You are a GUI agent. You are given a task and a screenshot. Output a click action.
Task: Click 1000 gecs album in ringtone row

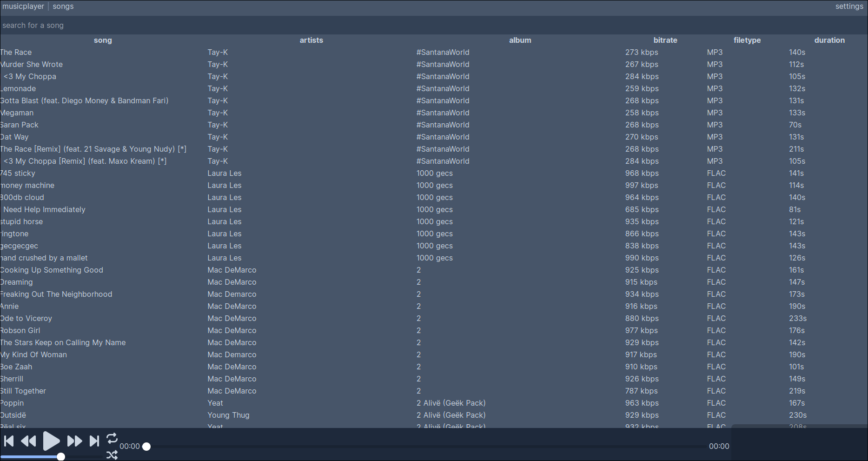point(435,234)
